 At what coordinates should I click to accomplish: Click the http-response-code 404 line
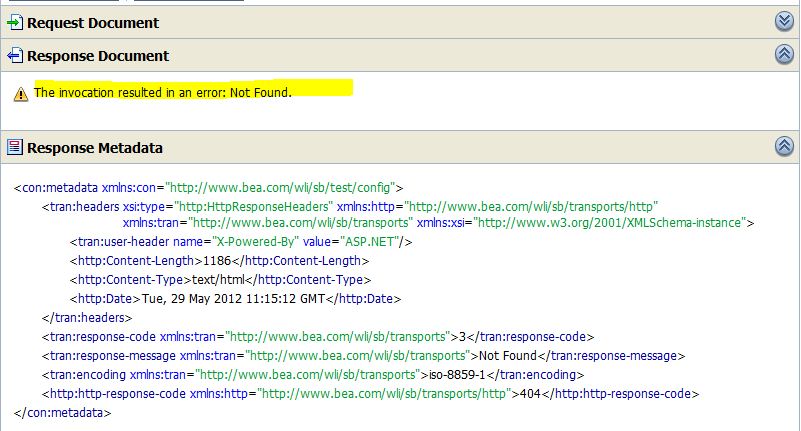(x=370, y=393)
